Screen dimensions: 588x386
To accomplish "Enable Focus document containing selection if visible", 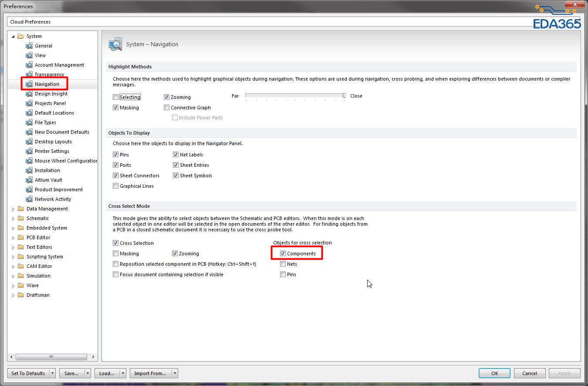I will (x=115, y=274).
